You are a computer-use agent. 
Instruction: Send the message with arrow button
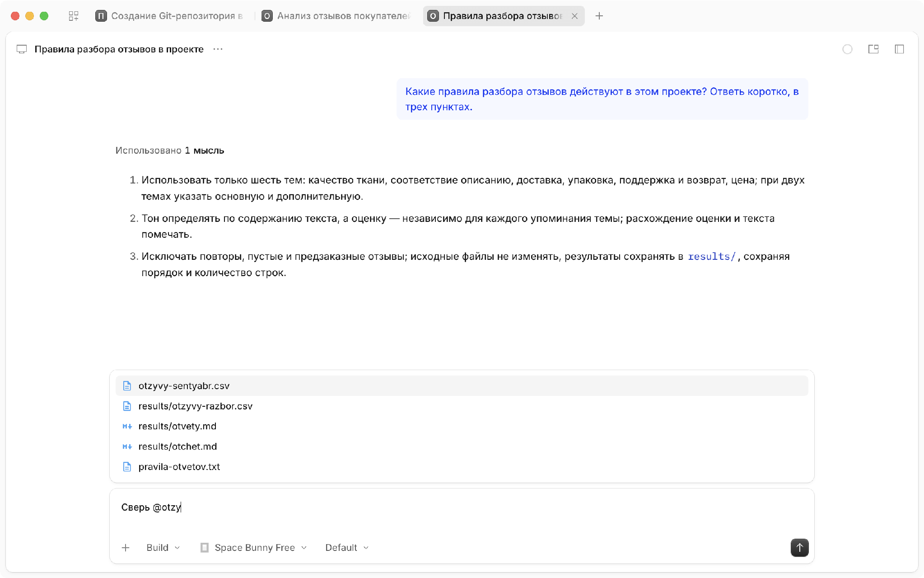coord(799,548)
